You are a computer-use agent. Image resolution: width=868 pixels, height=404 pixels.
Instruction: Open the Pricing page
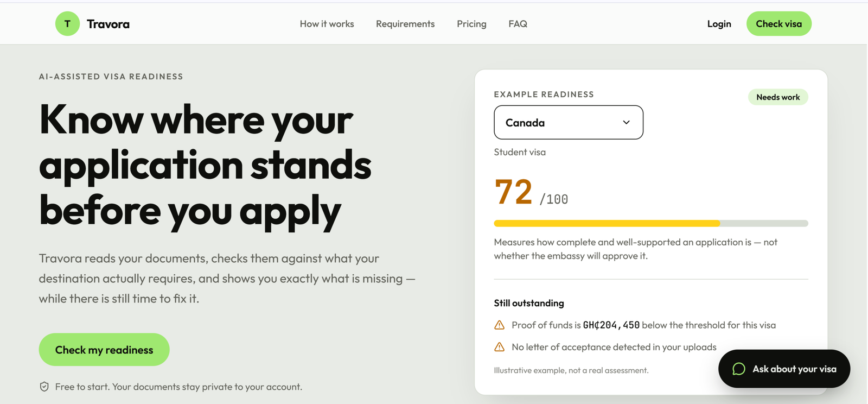pos(471,24)
